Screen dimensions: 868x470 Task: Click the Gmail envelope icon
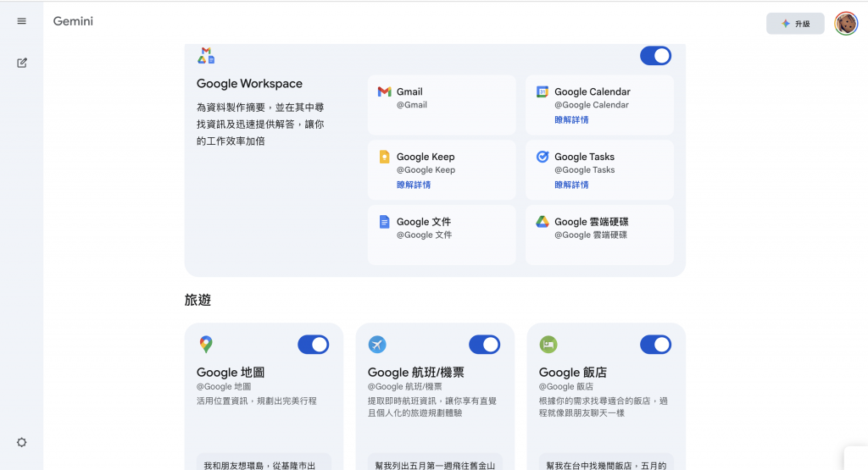[x=384, y=91]
